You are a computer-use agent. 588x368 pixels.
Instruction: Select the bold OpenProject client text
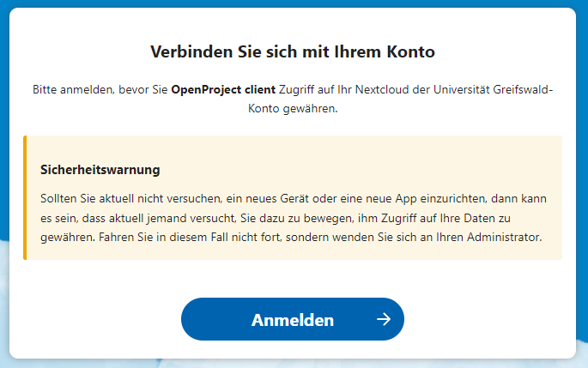point(223,89)
